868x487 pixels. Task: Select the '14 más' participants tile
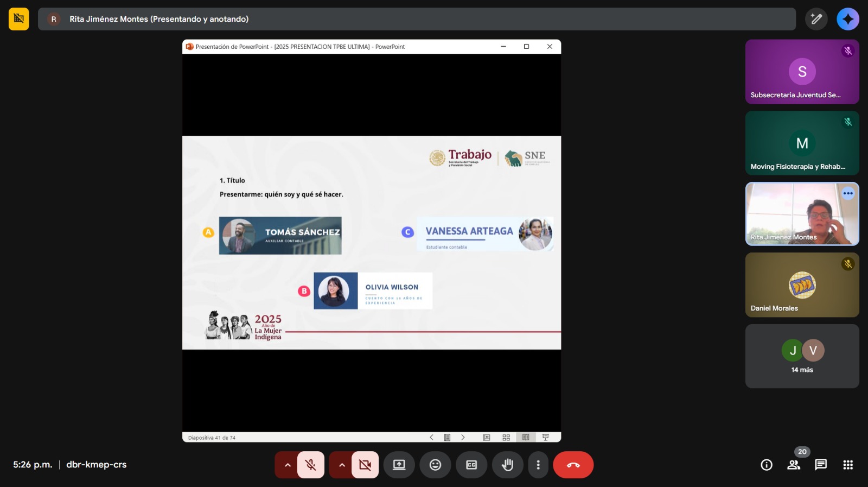[x=802, y=356]
